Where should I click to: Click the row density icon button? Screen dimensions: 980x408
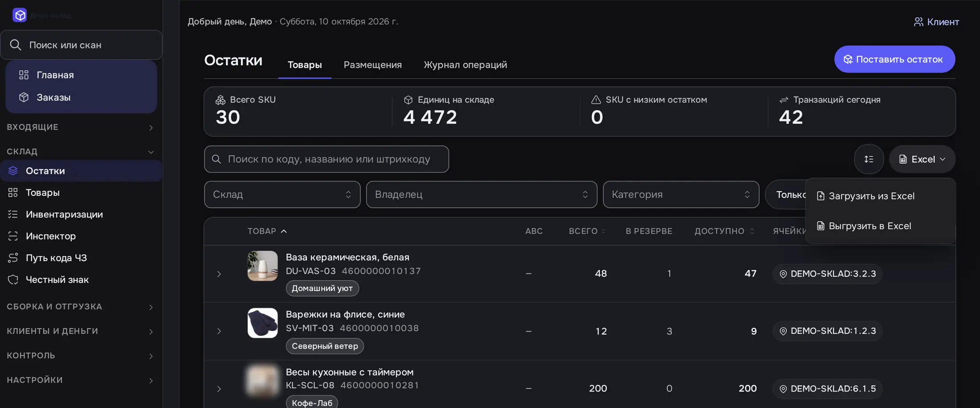[869, 159]
